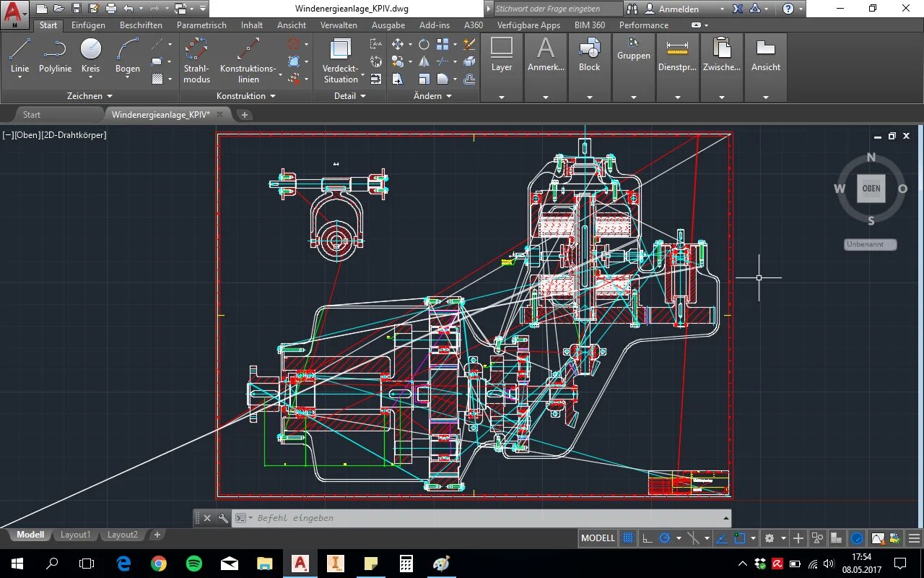Toggle grid display in status bar
Image resolution: width=924 pixels, height=578 pixels.
tap(628, 538)
